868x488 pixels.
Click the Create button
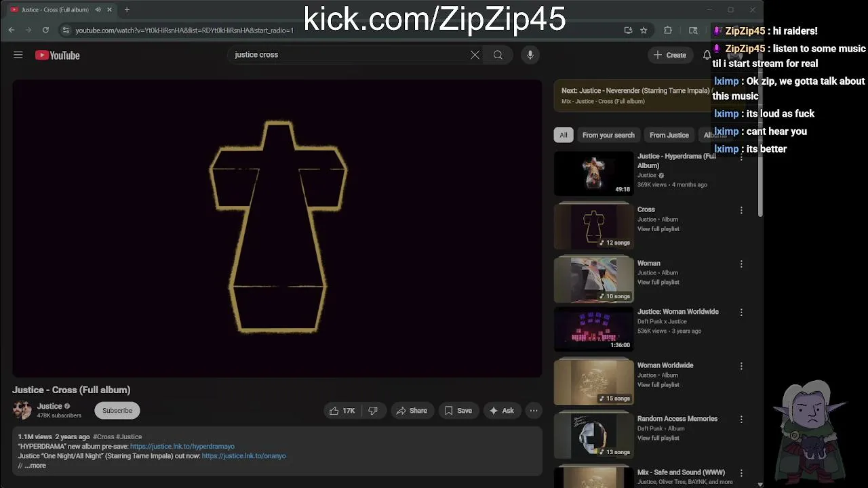[669, 55]
